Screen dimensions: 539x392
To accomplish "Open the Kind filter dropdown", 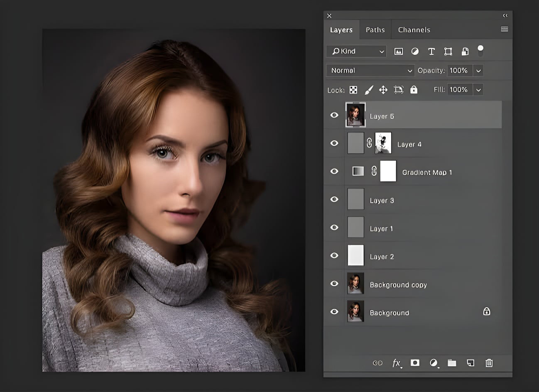I will (356, 51).
